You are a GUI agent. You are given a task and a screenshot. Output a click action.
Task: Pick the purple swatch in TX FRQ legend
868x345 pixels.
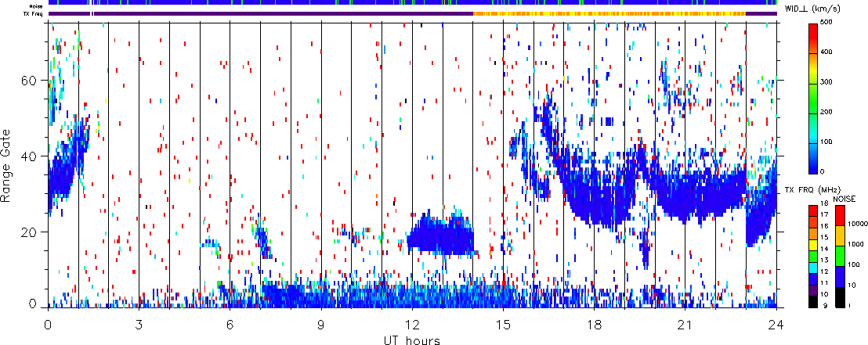point(813,290)
